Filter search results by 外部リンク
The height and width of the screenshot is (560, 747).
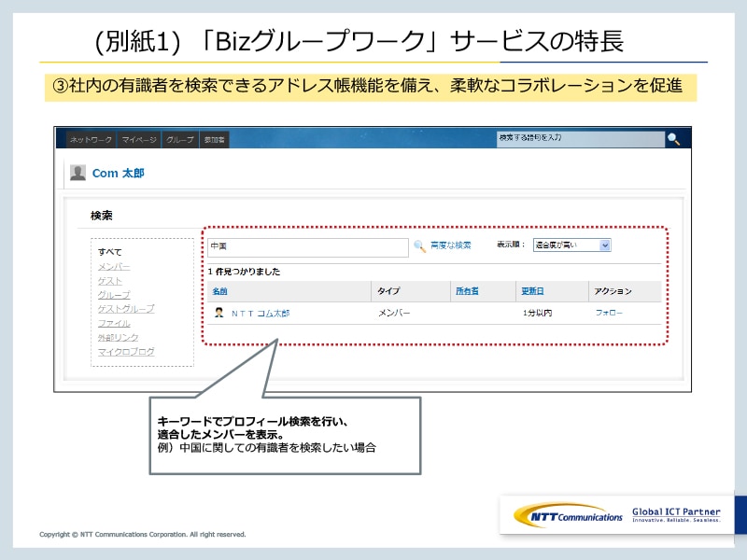[119, 337]
